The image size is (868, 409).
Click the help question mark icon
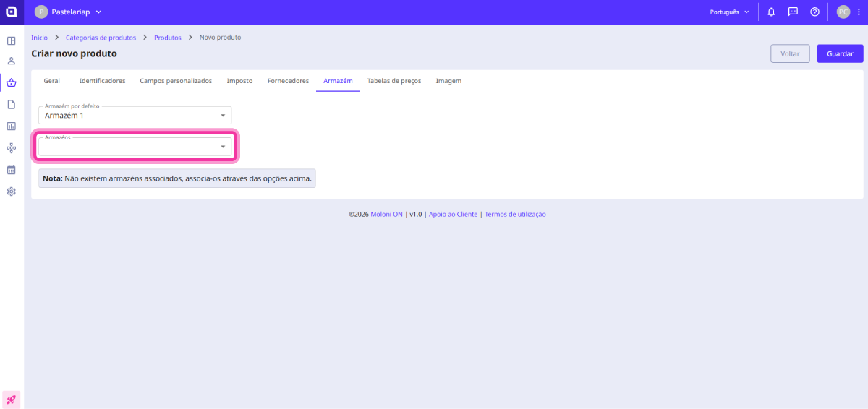pos(814,12)
